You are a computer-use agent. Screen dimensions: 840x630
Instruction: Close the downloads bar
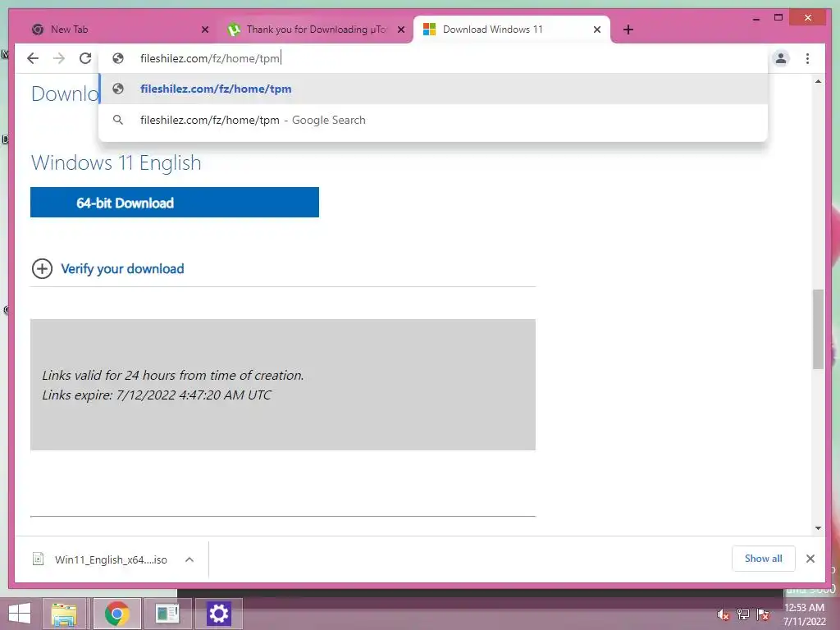810,559
